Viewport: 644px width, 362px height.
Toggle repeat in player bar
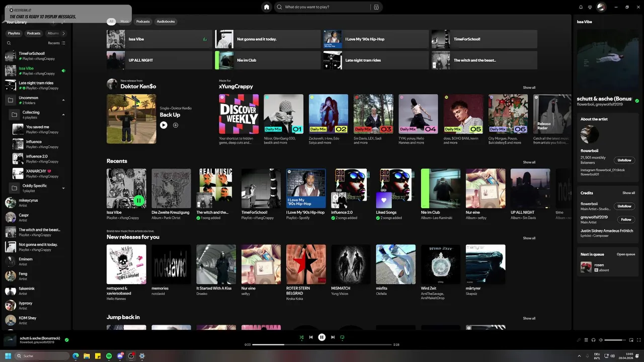point(342,337)
